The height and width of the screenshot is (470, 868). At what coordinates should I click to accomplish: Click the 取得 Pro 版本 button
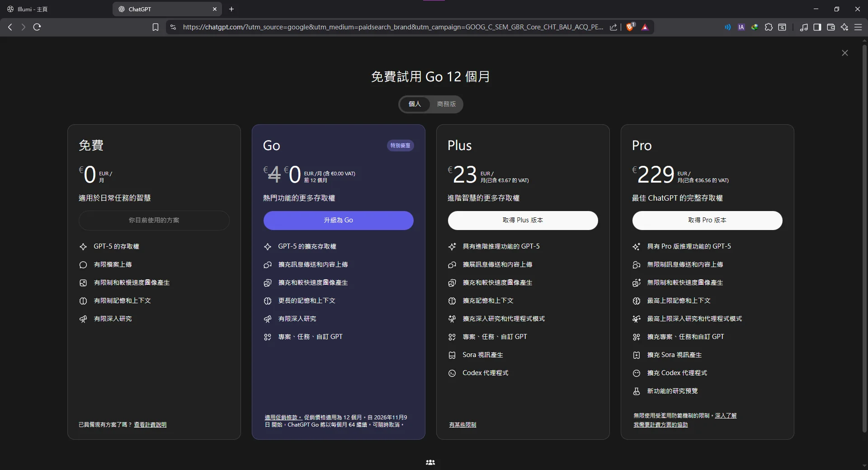click(x=707, y=220)
